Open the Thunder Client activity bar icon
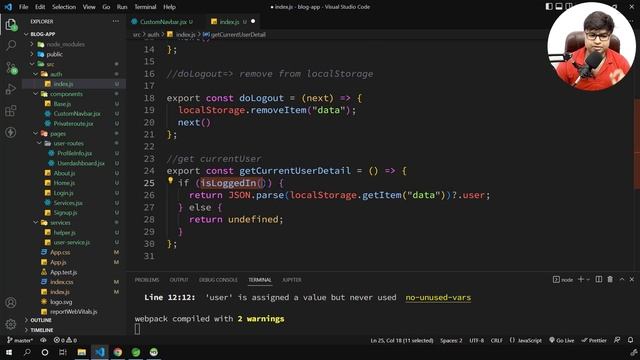 [x=11, y=132]
